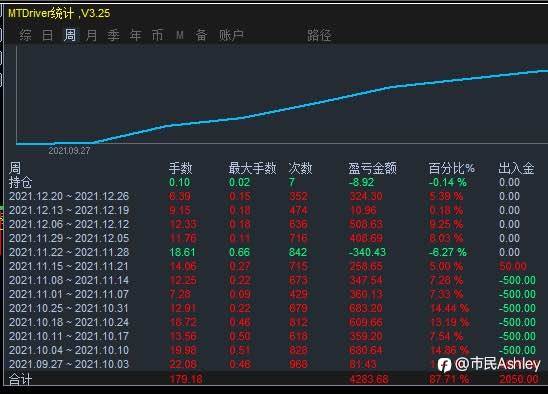This screenshot has height=394, width=548.
Task: Select week row 2021.10.04 ~ 2021.10.10
Action: pyautogui.click(x=276, y=350)
